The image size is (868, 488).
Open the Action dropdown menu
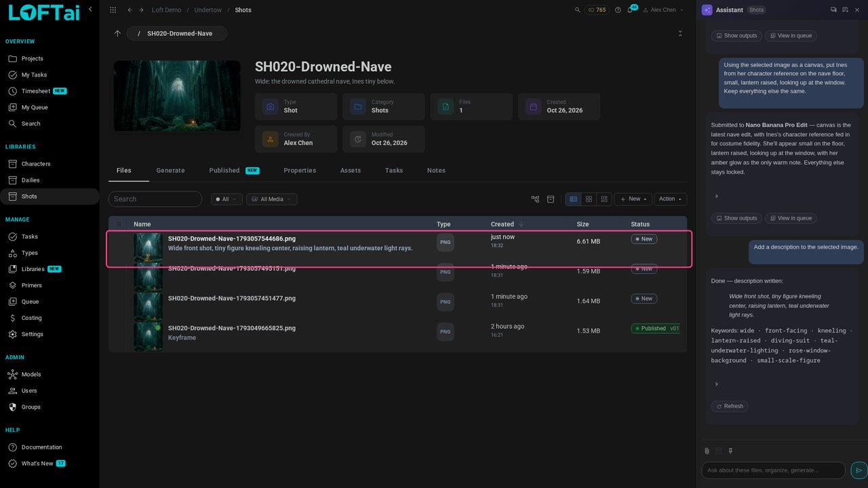point(671,199)
